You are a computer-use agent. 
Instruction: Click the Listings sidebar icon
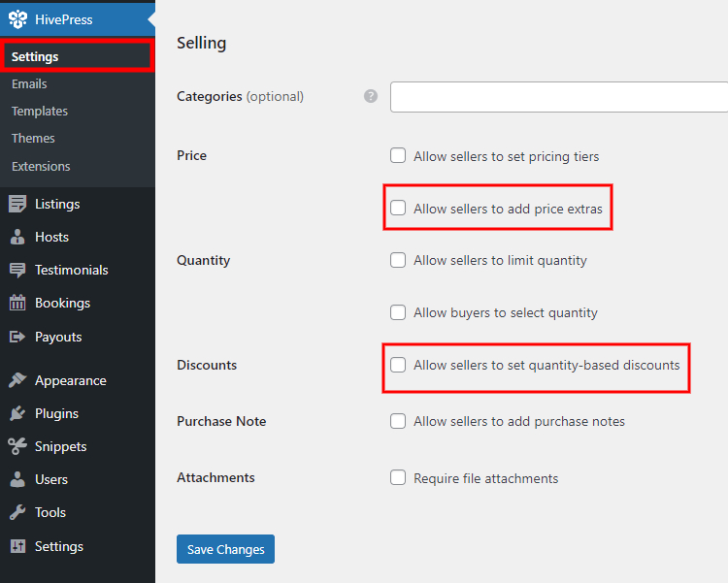(17, 204)
